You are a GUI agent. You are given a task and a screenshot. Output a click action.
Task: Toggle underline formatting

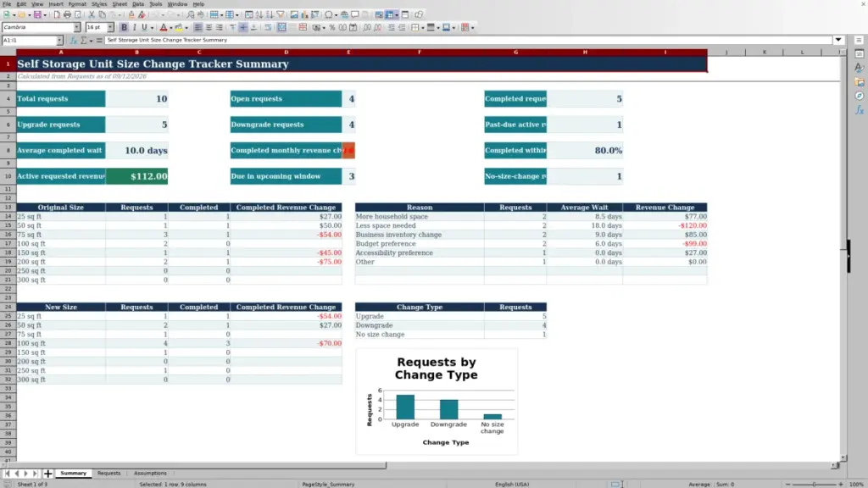click(144, 27)
